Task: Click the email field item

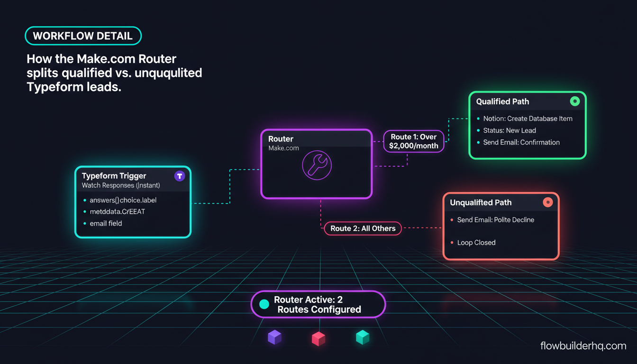Action: (x=106, y=223)
